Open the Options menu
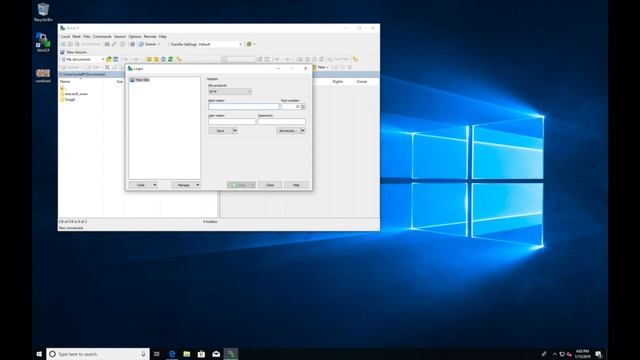 click(135, 36)
